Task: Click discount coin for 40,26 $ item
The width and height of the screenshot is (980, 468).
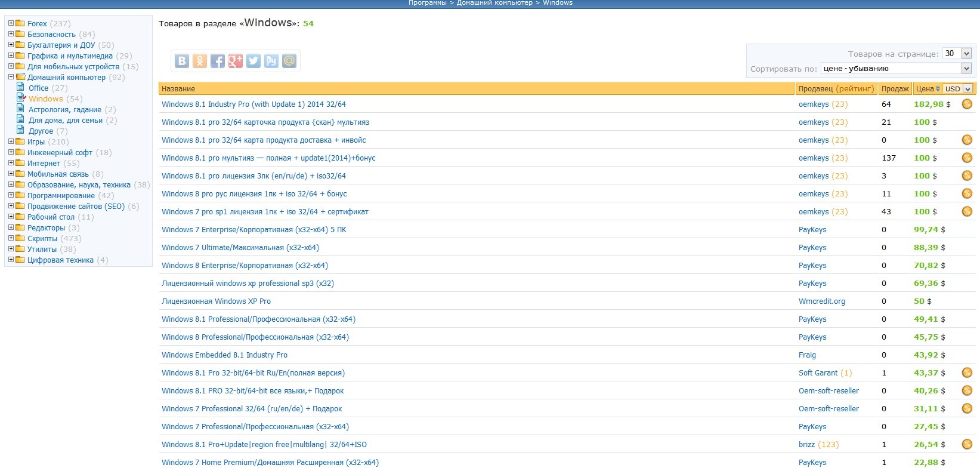Action: click(967, 390)
